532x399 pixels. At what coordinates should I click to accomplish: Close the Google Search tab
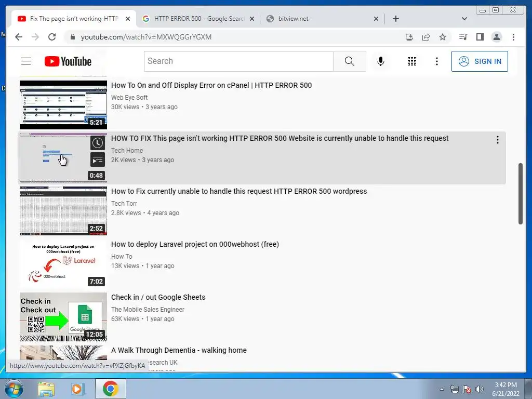pos(252,19)
